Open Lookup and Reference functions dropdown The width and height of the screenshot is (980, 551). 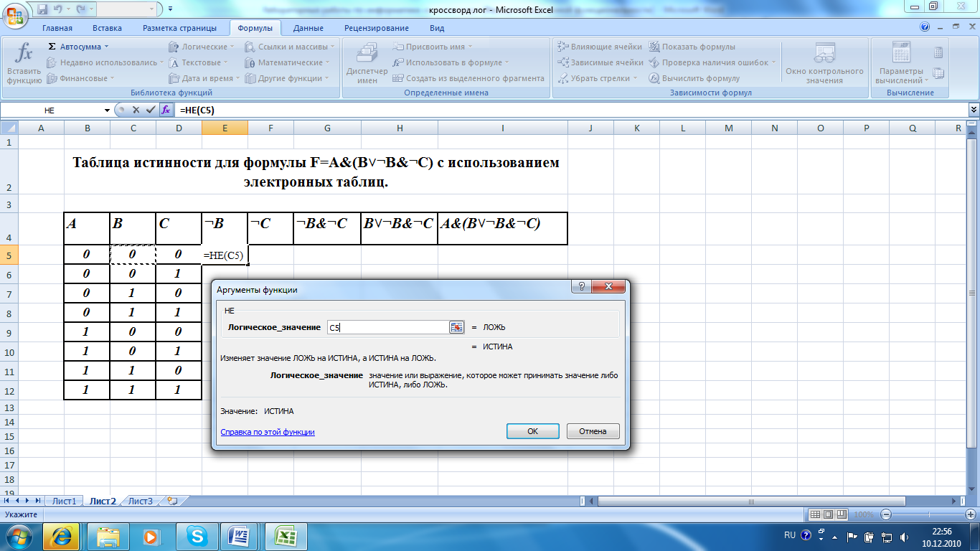click(290, 47)
